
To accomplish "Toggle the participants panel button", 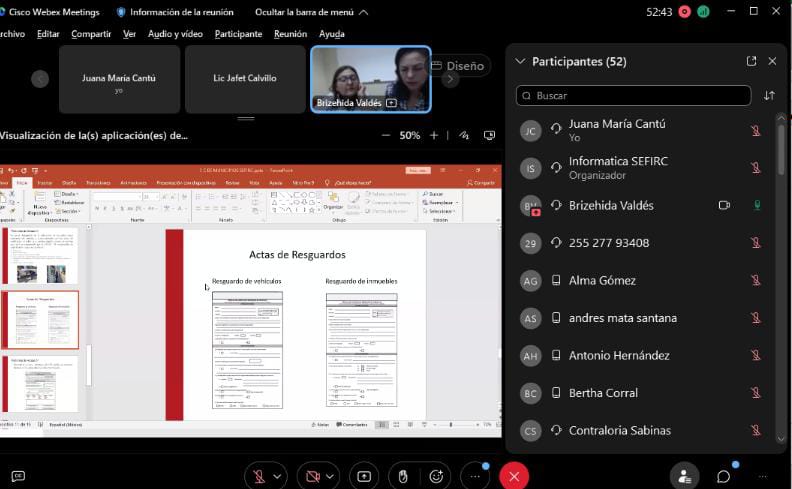I will click(x=684, y=476).
